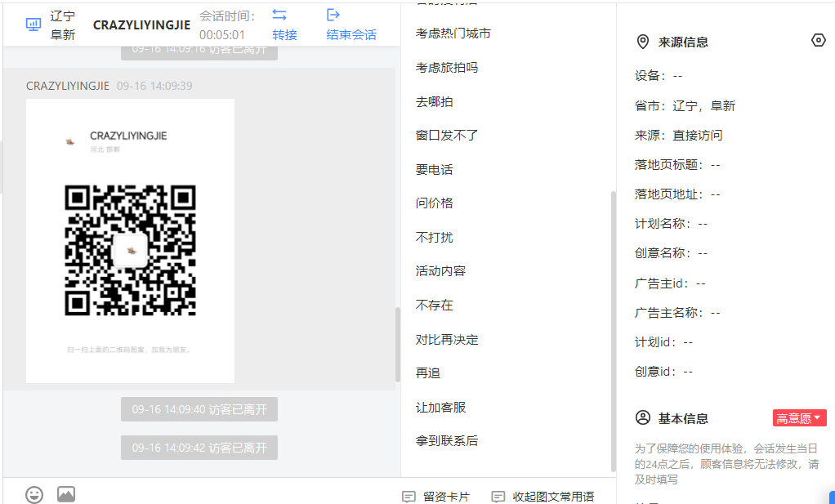Image resolution: width=835 pixels, height=504 pixels.
Task: Click the 09-16 14:09:42 访客已离开 notice
Action: click(x=199, y=448)
